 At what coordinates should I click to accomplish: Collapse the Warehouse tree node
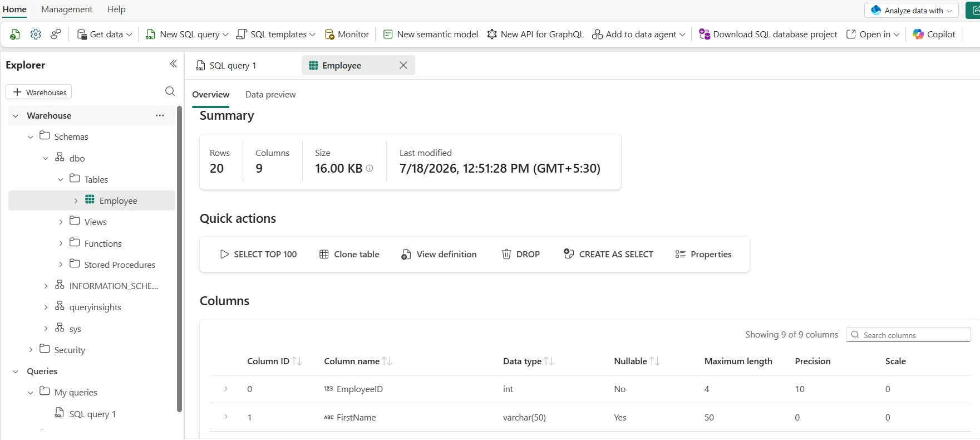(16, 116)
